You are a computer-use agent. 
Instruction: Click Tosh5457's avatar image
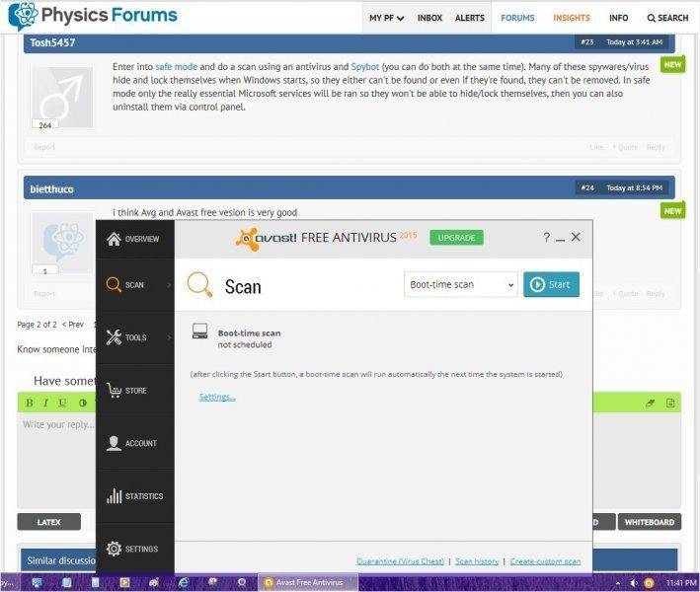(x=62, y=97)
